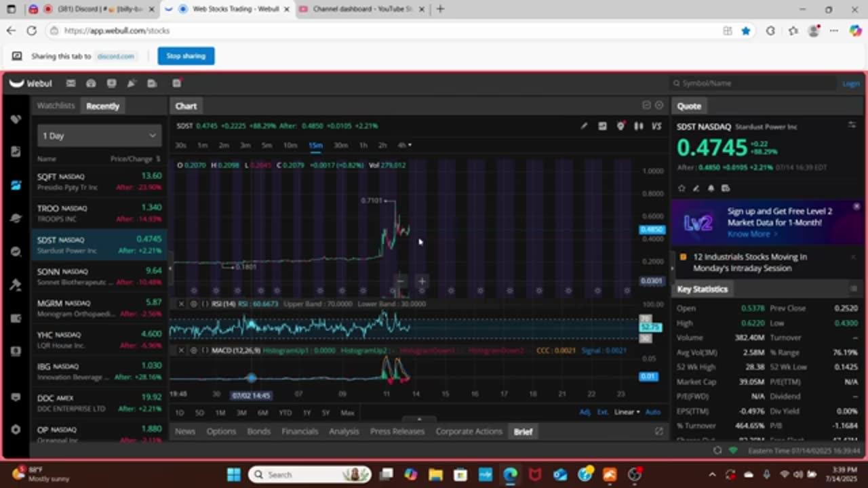Screen dimensions: 868x488
Task: Zoom in chart with plus button
Action: (x=422, y=281)
